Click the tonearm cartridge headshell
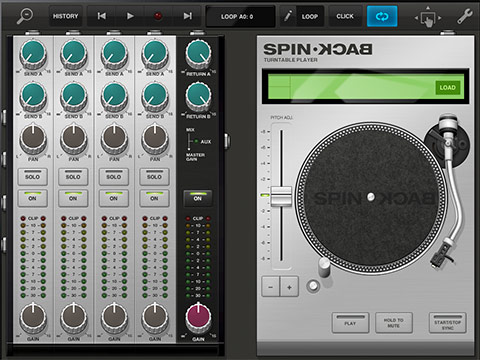 click(x=441, y=255)
